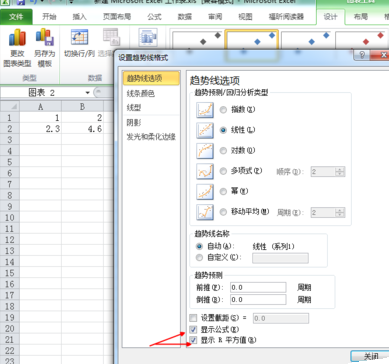Switch to the 审阅 (Review) ribbon tab
Image resolution: width=389 pixels, height=364 pixels.
[x=215, y=16]
